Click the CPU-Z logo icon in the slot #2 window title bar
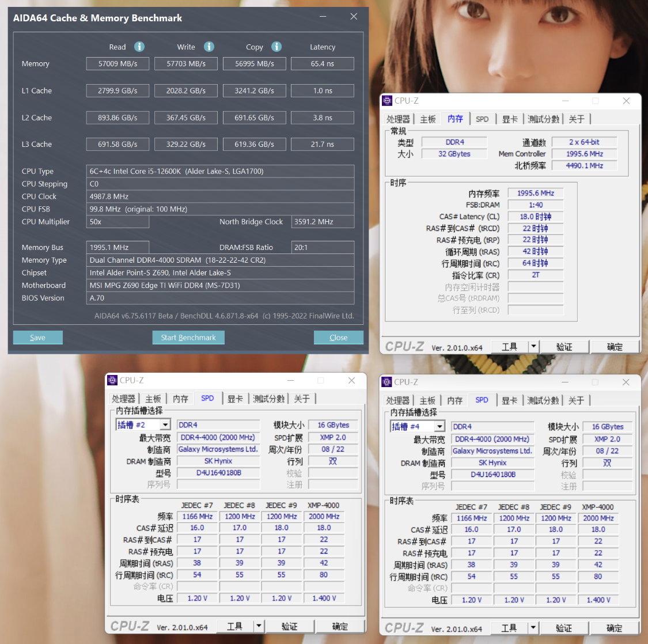Image resolution: width=648 pixels, height=644 pixels. click(111, 380)
